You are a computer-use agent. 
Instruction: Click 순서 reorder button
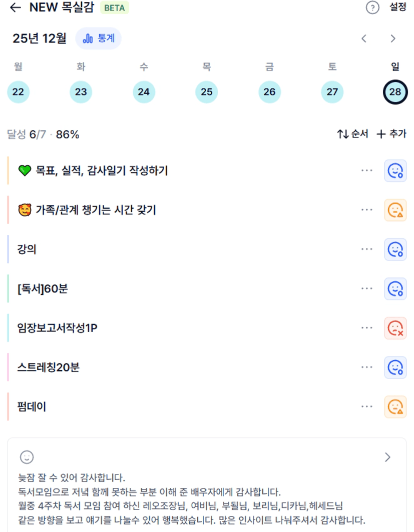point(352,134)
